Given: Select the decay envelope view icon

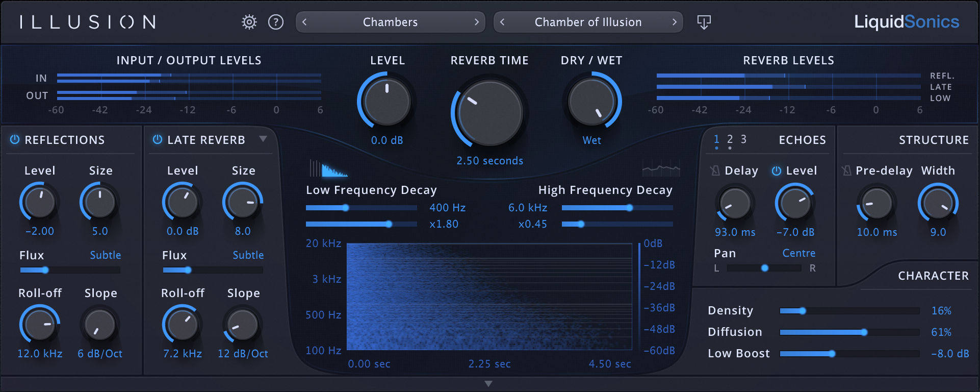Looking at the screenshot, I should 328,168.
